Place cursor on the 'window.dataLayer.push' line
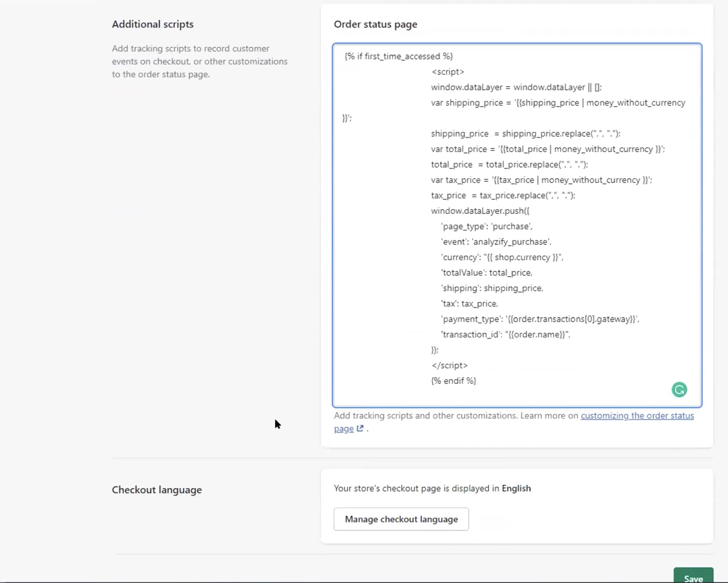The width and height of the screenshot is (728, 583). 480,211
